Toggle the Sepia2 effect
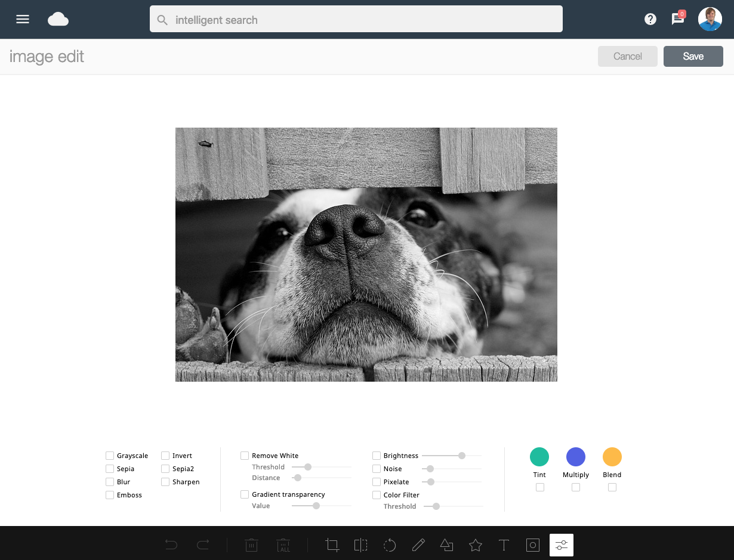The image size is (734, 560). tap(165, 468)
